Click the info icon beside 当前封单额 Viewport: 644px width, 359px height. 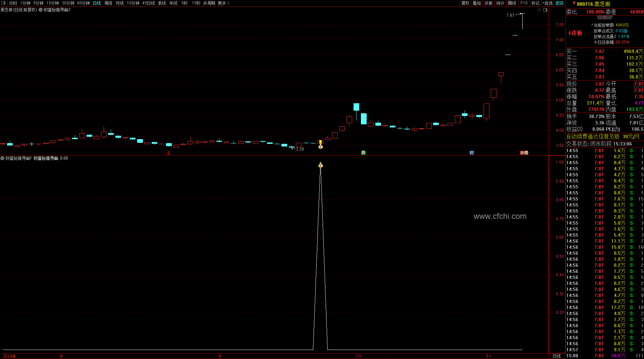(x=592, y=25)
